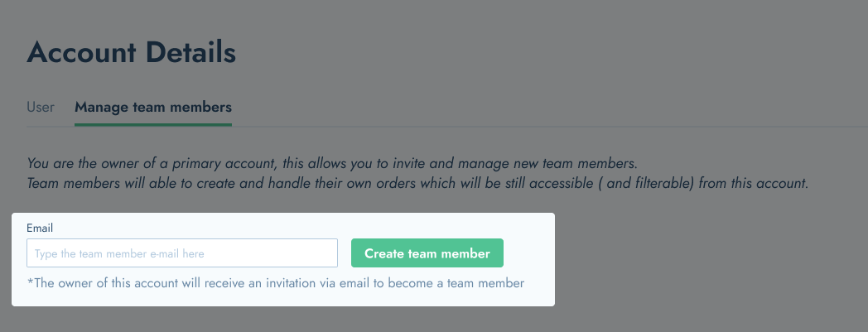Click the invitation footnote below the email field
This screenshot has width=868, height=332.
(x=276, y=283)
